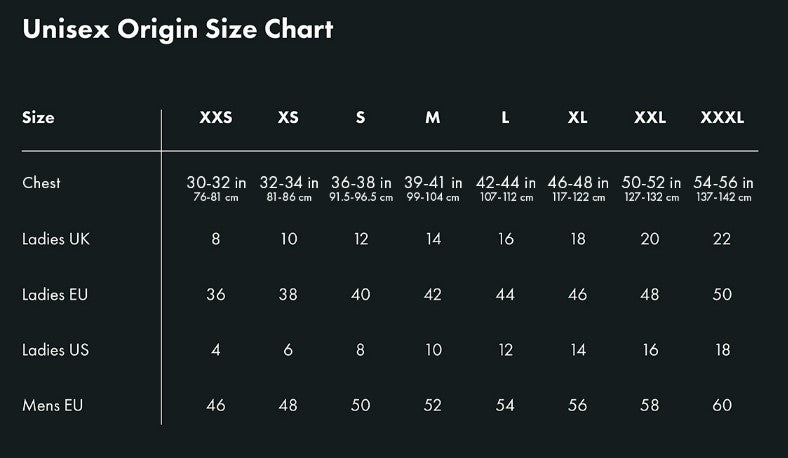Click the Ladies US row label
788x458 pixels.
55,349
